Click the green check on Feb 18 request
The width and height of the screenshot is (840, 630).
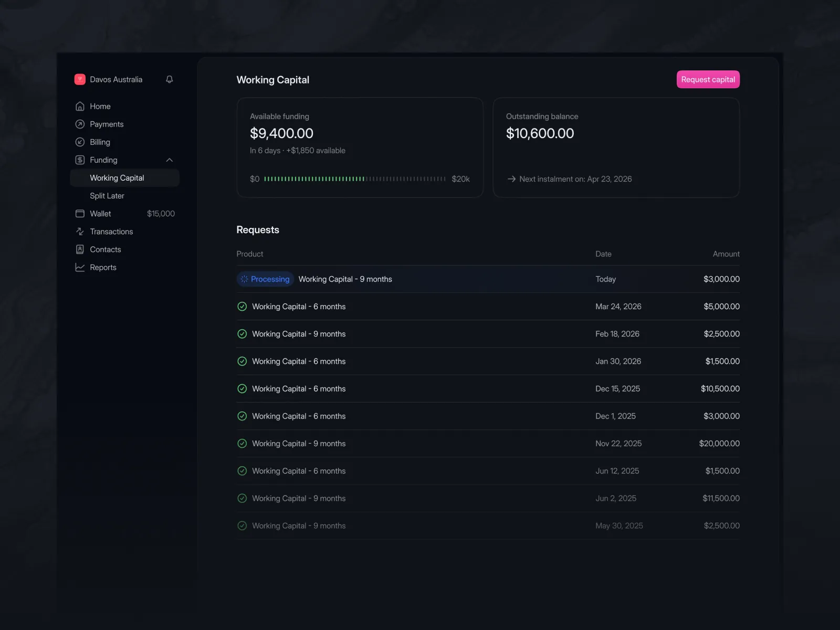point(242,334)
